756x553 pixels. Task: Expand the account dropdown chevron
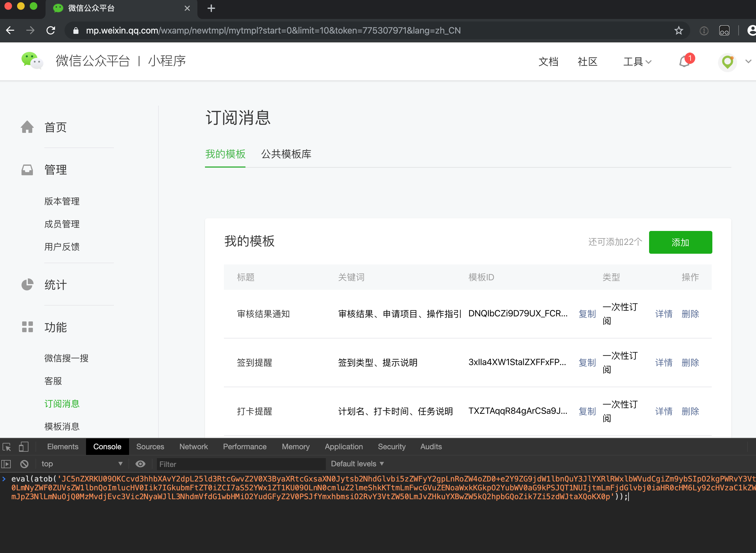pos(748,61)
